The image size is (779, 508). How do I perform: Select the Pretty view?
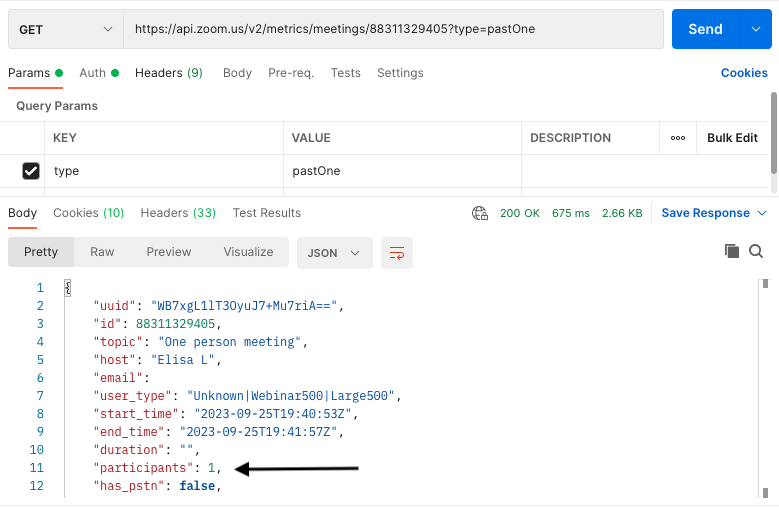(41, 252)
